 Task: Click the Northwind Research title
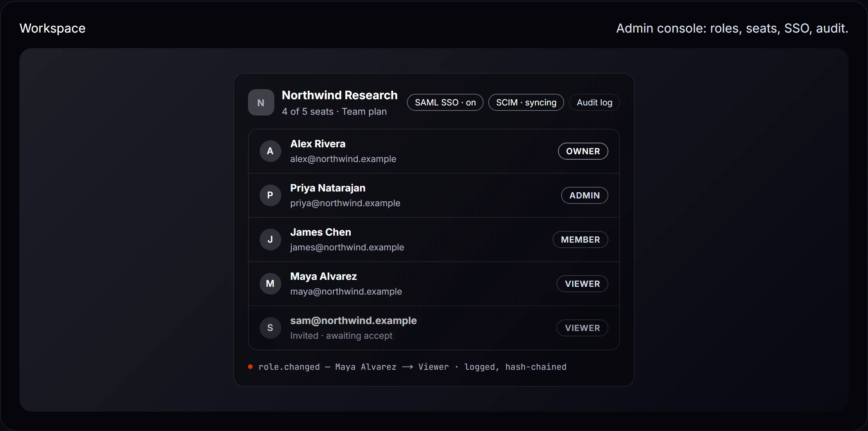339,95
